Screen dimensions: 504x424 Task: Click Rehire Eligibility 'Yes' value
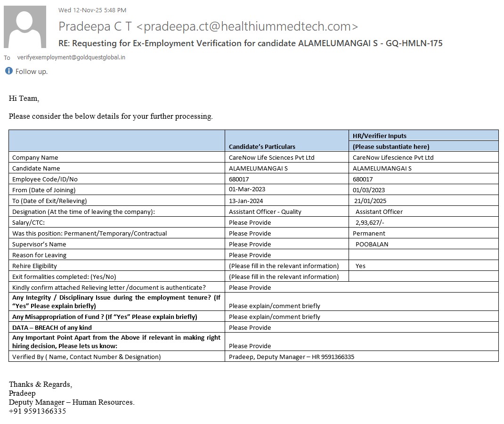coord(360,266)
